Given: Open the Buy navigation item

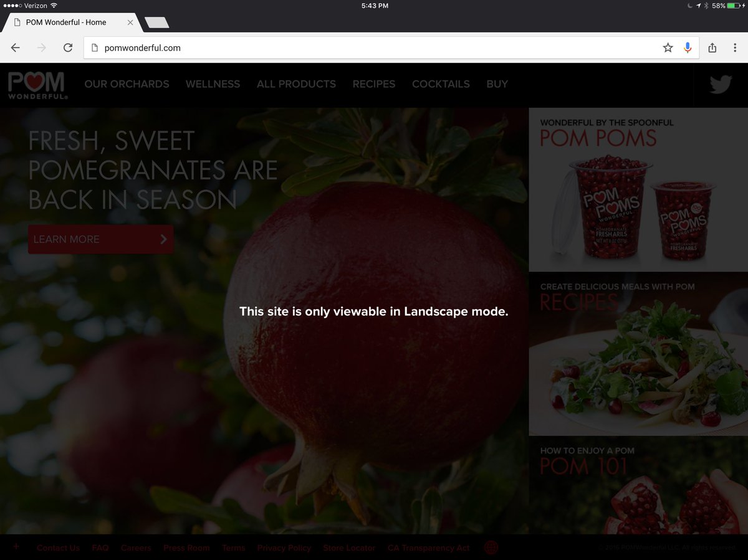Looking at the screenshot, I should point(497,84).
